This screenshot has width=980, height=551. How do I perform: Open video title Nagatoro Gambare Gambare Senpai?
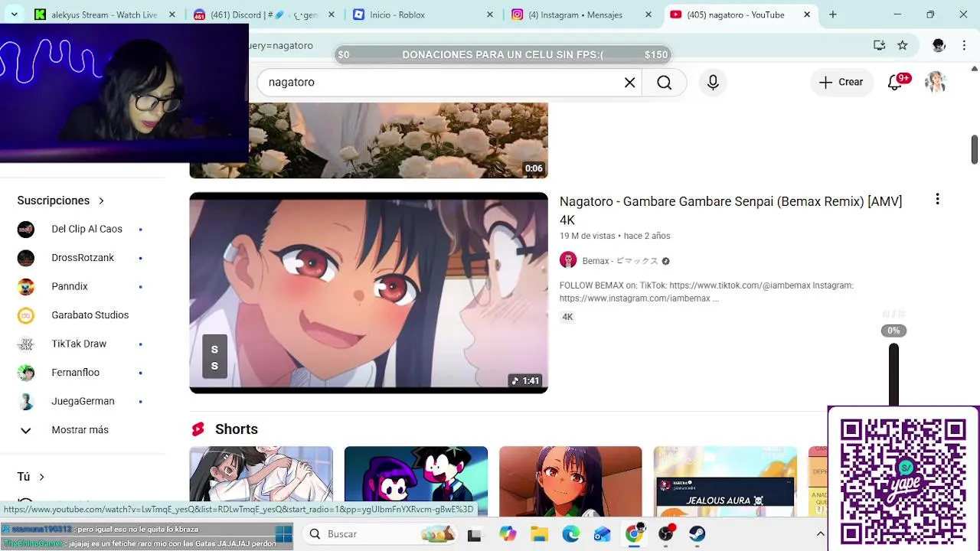(x=731, y=210)
